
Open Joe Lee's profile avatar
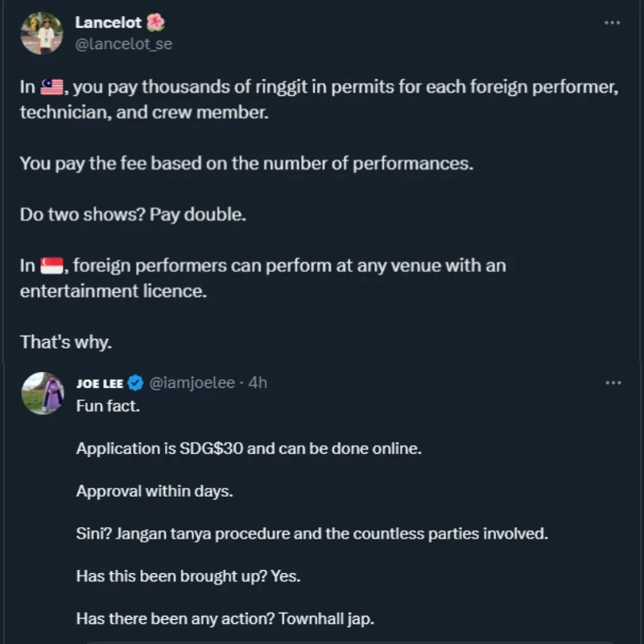[42, 394]
